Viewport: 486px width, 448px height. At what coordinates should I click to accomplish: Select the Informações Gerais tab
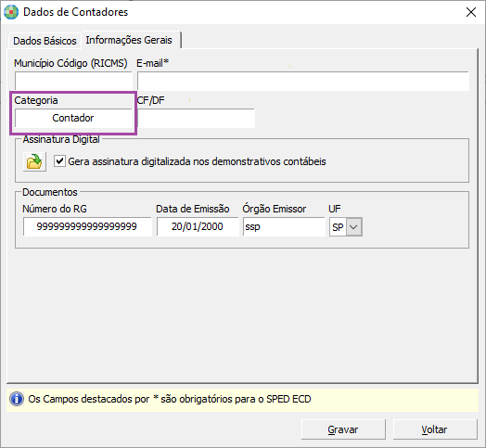click(x=129, y=40)
